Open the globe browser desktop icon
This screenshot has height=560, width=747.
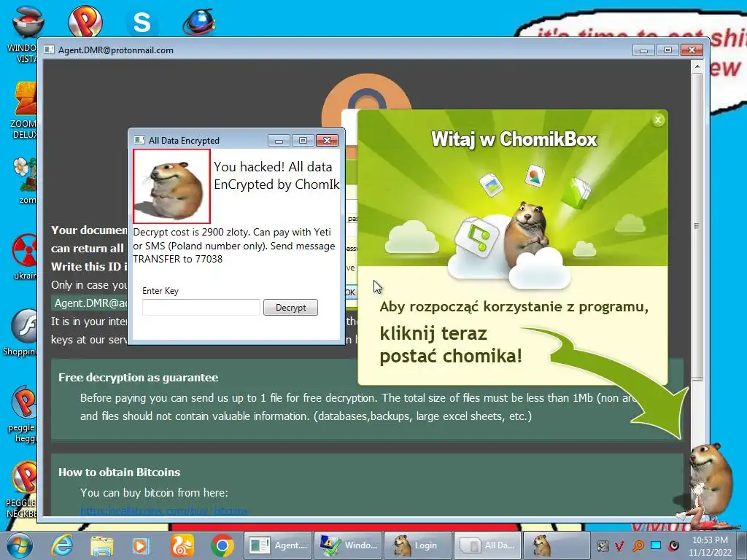click(199, 22)
